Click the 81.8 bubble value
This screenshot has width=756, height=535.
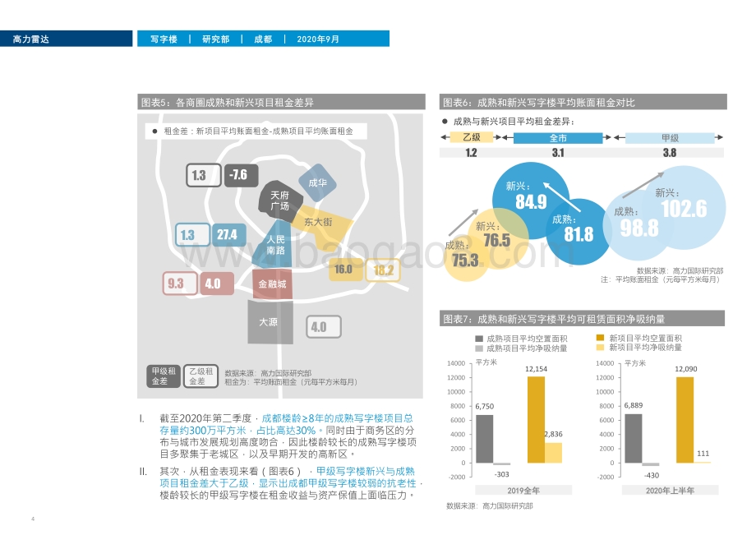(579, 234)
